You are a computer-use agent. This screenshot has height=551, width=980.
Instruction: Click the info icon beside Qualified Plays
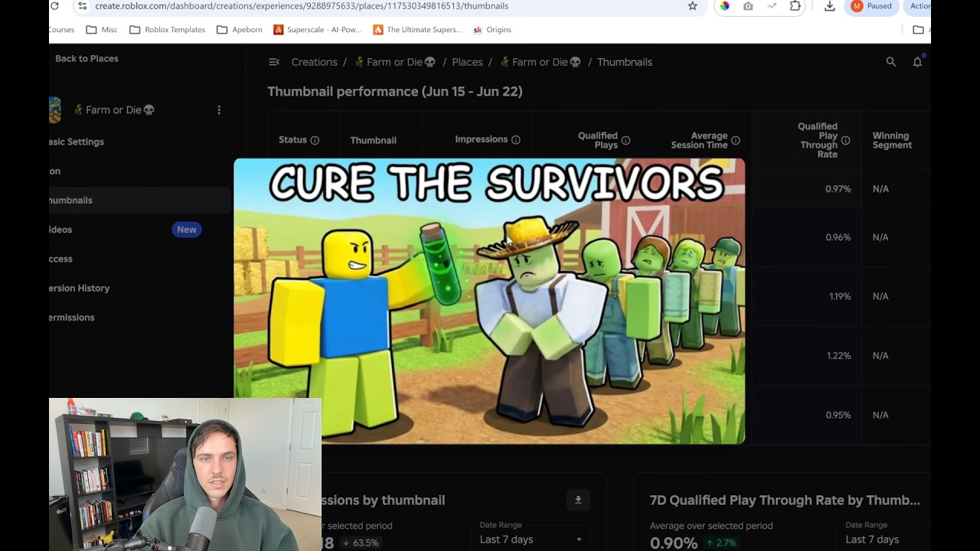pos(626,140)
